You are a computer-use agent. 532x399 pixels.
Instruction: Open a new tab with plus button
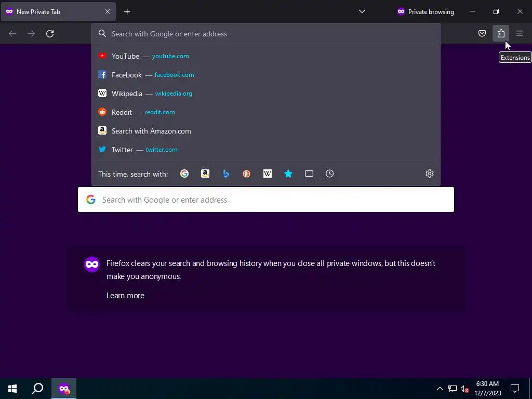tap(127, 12)
